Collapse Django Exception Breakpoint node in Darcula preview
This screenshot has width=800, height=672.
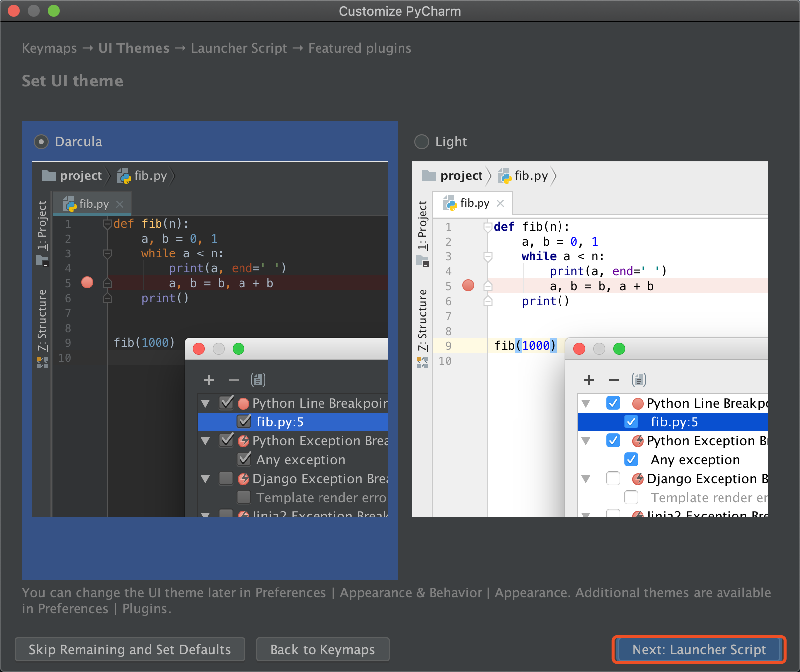tap(205, 479)
